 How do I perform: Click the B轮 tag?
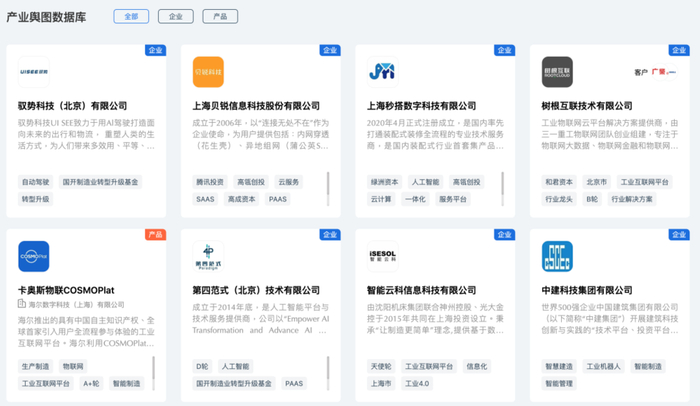pos(592,199)
